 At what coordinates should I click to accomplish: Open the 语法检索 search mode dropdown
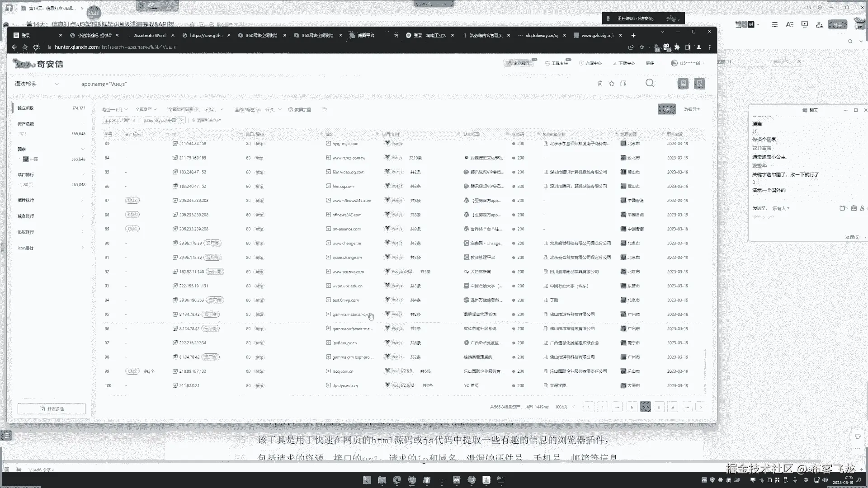pyautogui.click(x=37, y=84)
